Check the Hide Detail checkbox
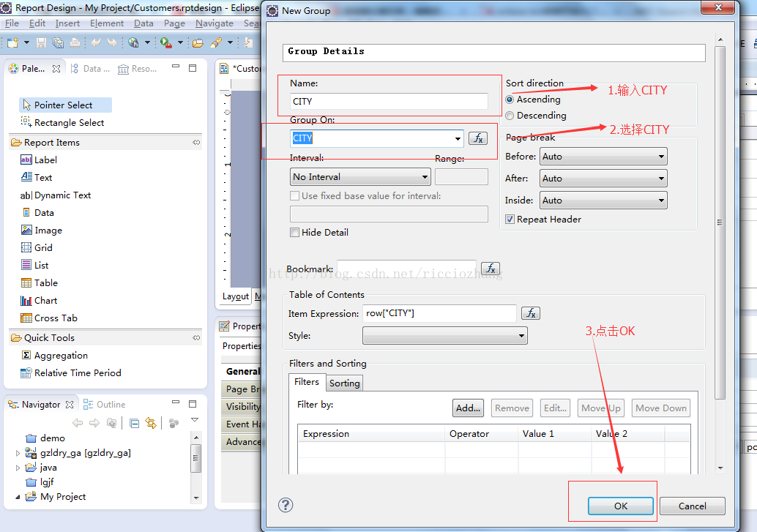This screenshot has height=532, width=757. coord(294,232)
